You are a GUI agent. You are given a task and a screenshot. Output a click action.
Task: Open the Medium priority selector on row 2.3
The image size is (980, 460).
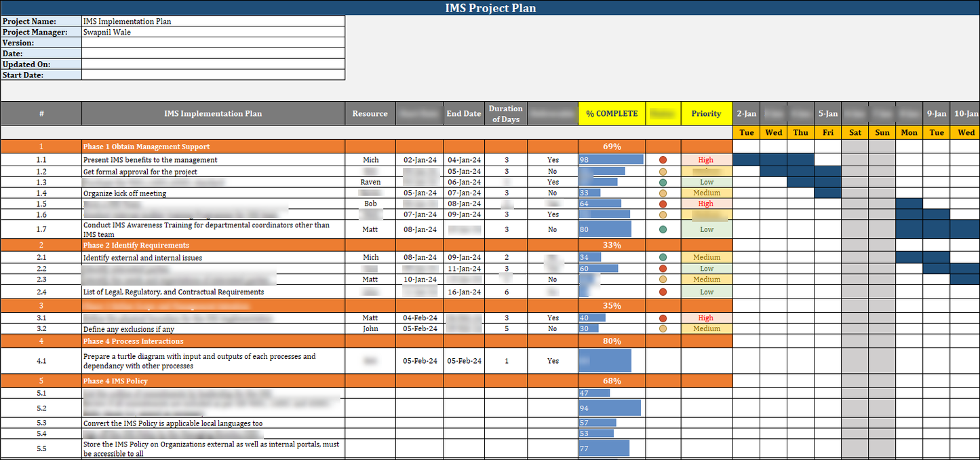tap(705, 279)
